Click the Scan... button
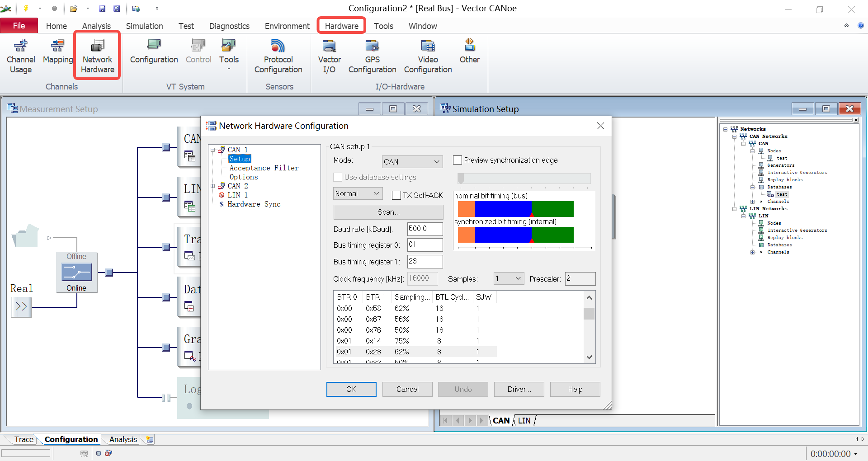This screenshot has height=461, width=868. click(388, 212)
